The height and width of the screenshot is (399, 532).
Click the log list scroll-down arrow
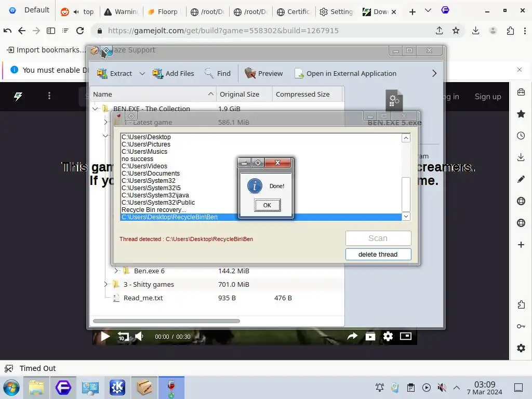tap(406, 216)
